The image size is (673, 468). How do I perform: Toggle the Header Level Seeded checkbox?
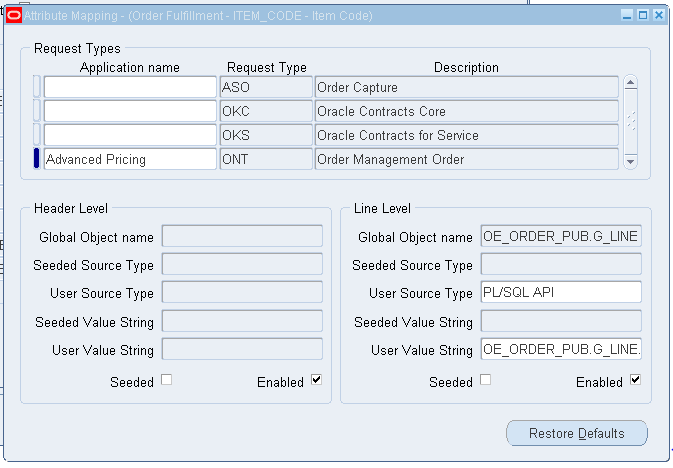point(167,380)
